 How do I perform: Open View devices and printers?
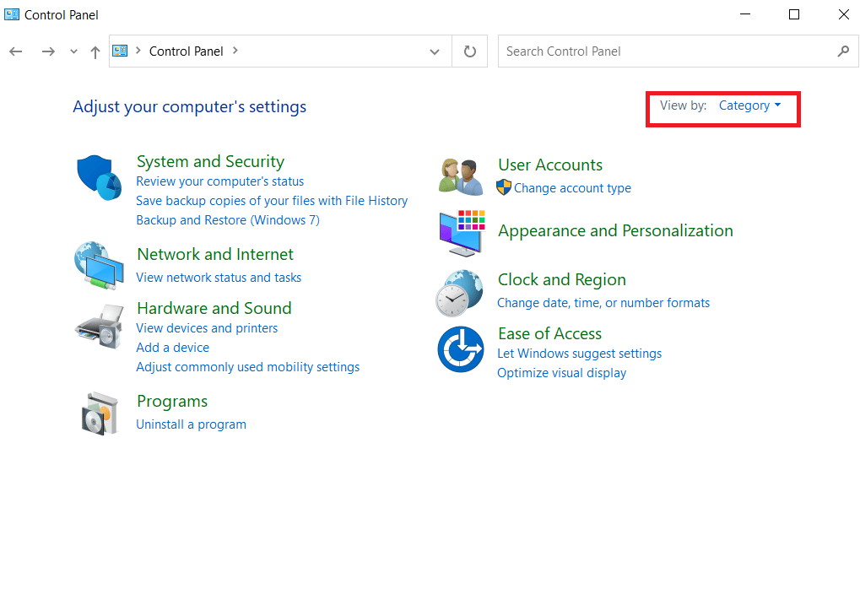click(207, 328)
